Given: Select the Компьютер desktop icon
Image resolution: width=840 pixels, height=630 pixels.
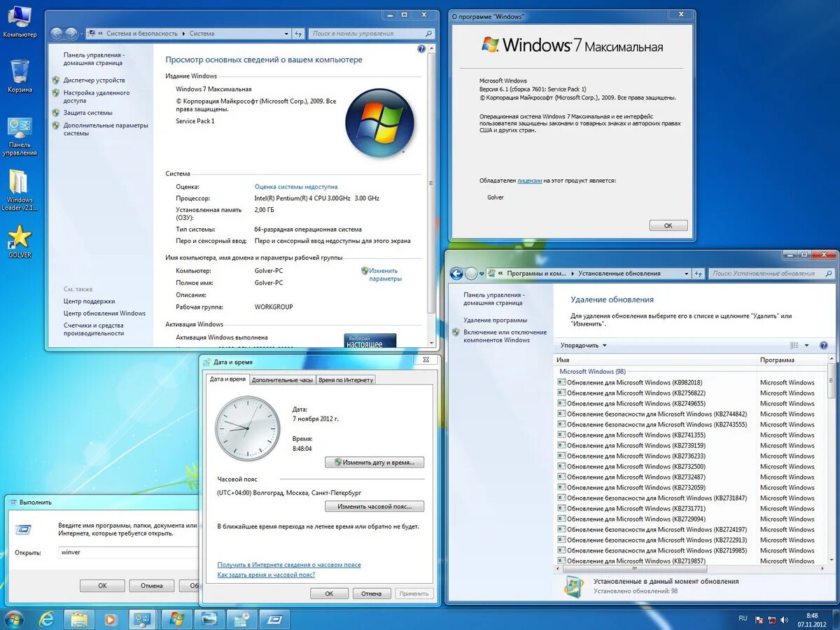Looking at the screenshot, I should point(20,21).
